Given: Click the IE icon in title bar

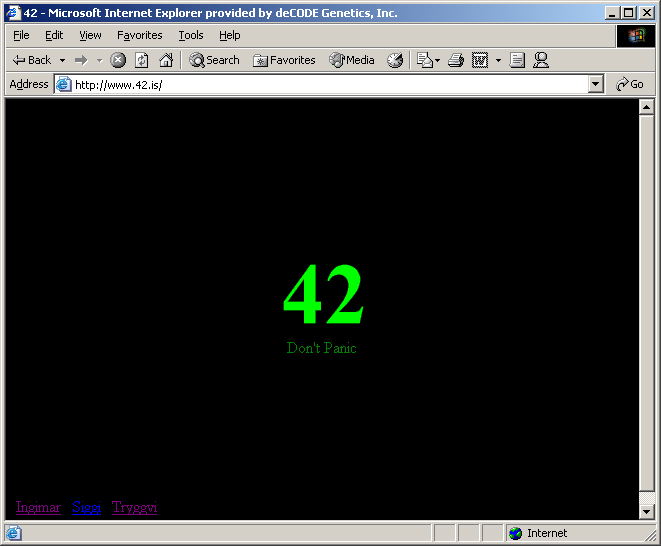Looking at the screenshot, I should [13, 13].
